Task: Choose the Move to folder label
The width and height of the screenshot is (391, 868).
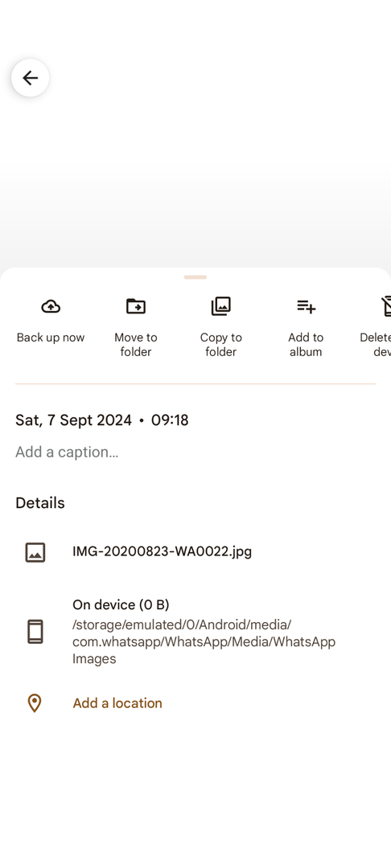Action: point(136,345)
